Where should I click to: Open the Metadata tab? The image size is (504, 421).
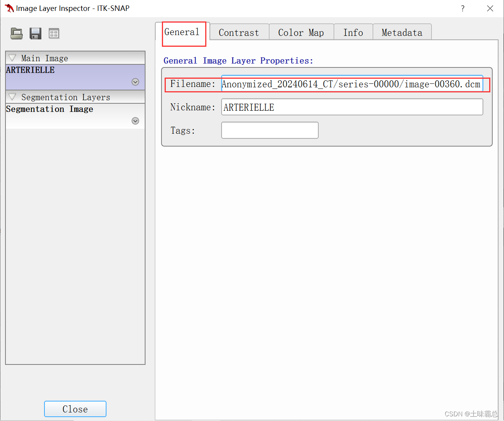point(402,32)
